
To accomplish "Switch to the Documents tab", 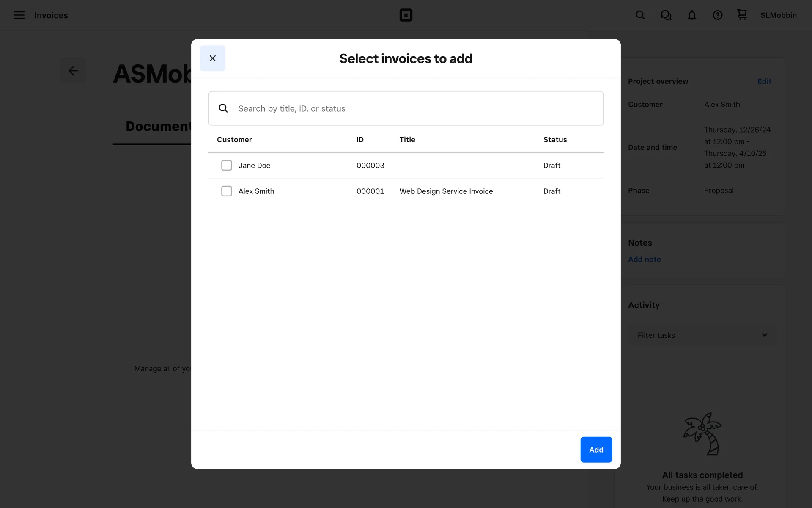I will point(159,126).
